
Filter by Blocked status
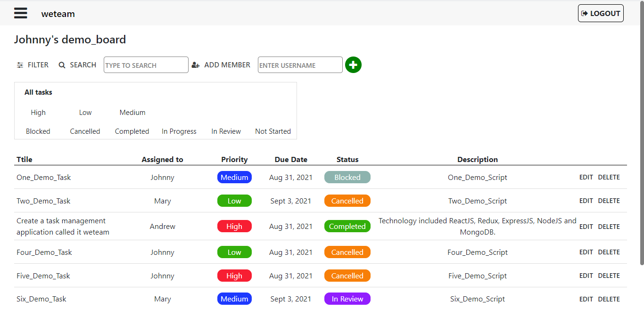coord(38,131)
